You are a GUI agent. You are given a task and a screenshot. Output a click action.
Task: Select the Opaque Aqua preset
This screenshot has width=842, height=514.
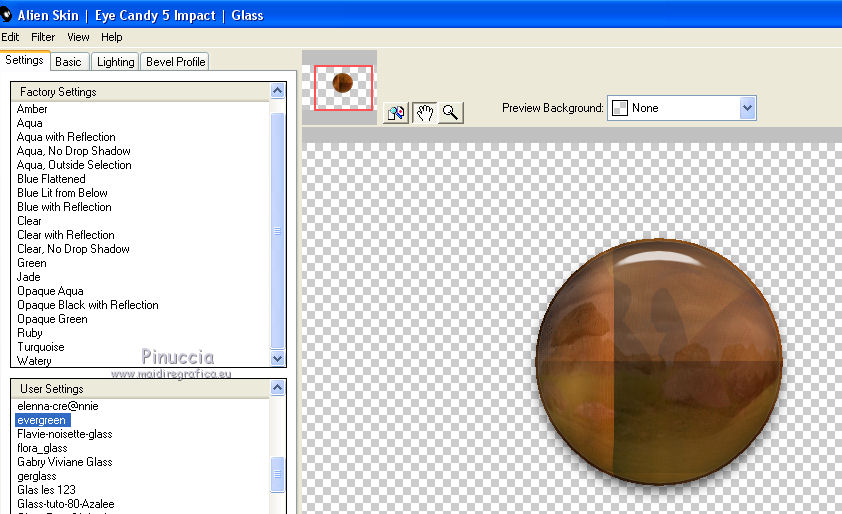coord(50,291)
